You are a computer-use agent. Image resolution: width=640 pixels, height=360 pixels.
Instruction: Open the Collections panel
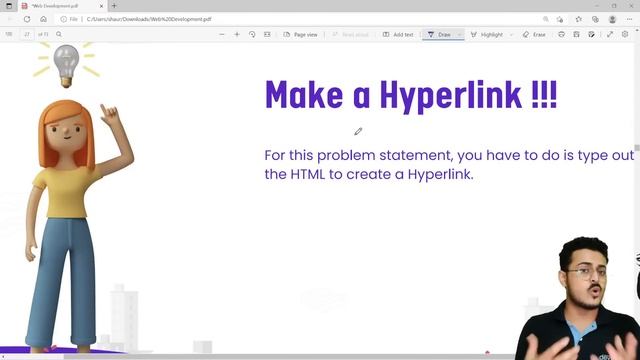pos(596,19)
